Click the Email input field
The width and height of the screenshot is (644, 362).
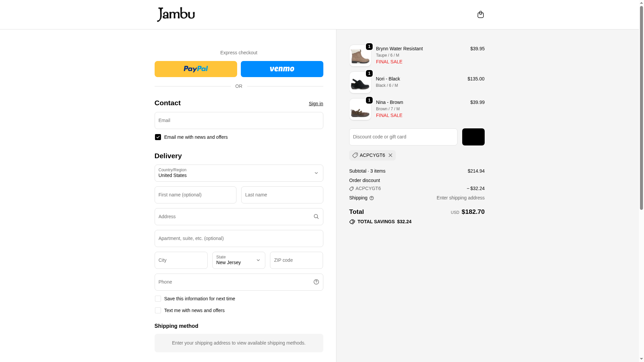click(238, 120)
